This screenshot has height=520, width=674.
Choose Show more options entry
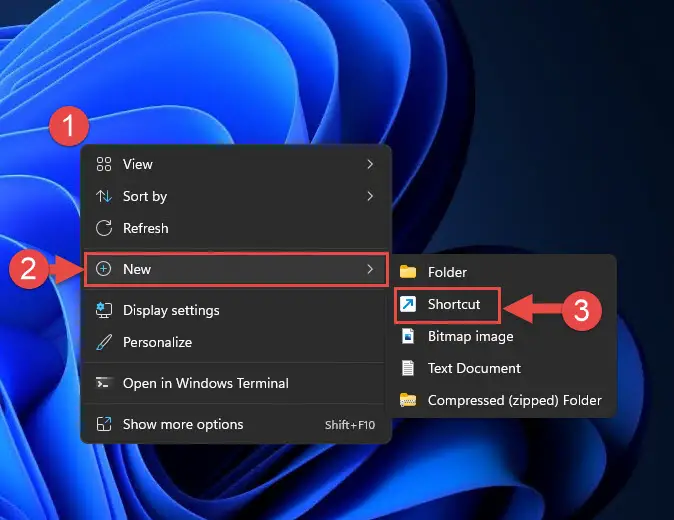click(236, 424)
